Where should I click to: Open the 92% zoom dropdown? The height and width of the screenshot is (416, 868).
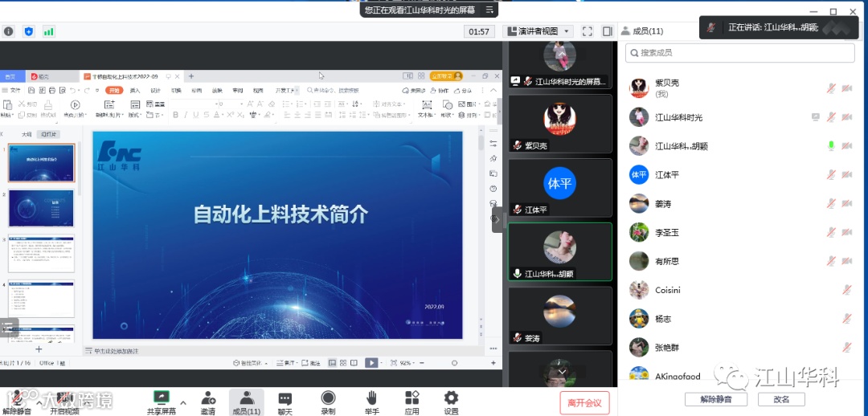coord(412,363)
